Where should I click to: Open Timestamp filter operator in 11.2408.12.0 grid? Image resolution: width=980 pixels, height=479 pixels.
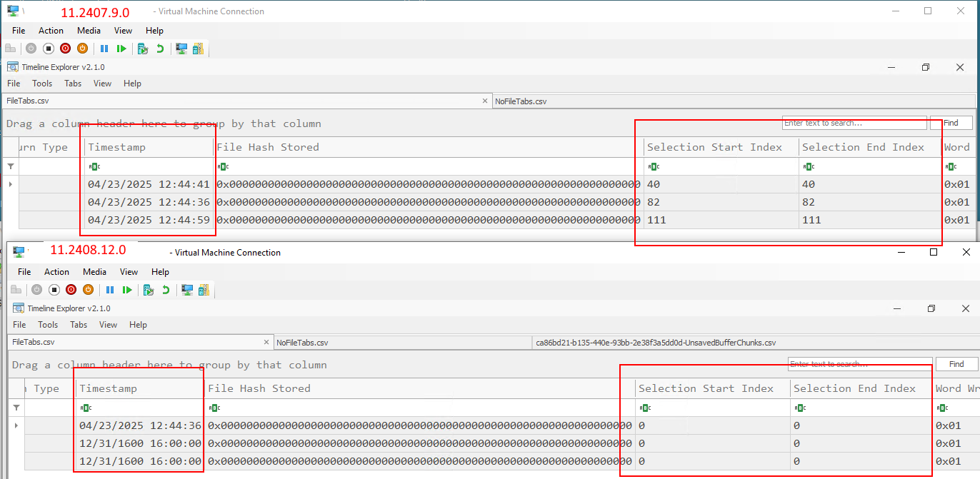(86, 408)
